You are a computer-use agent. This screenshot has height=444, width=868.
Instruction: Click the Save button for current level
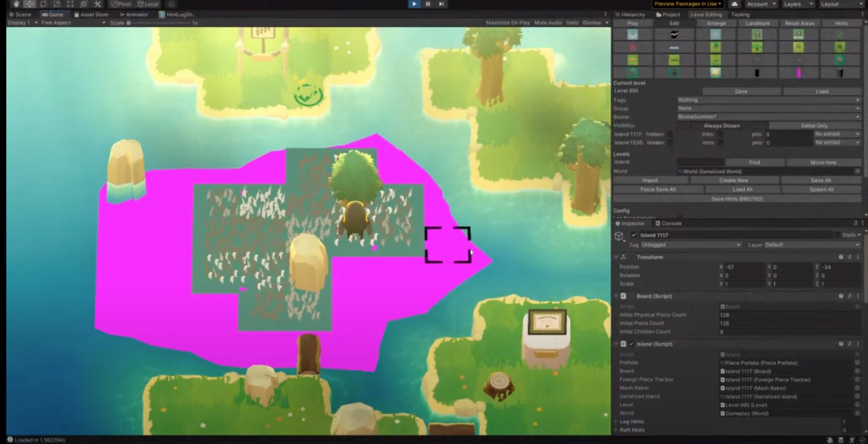click(741, 91)
